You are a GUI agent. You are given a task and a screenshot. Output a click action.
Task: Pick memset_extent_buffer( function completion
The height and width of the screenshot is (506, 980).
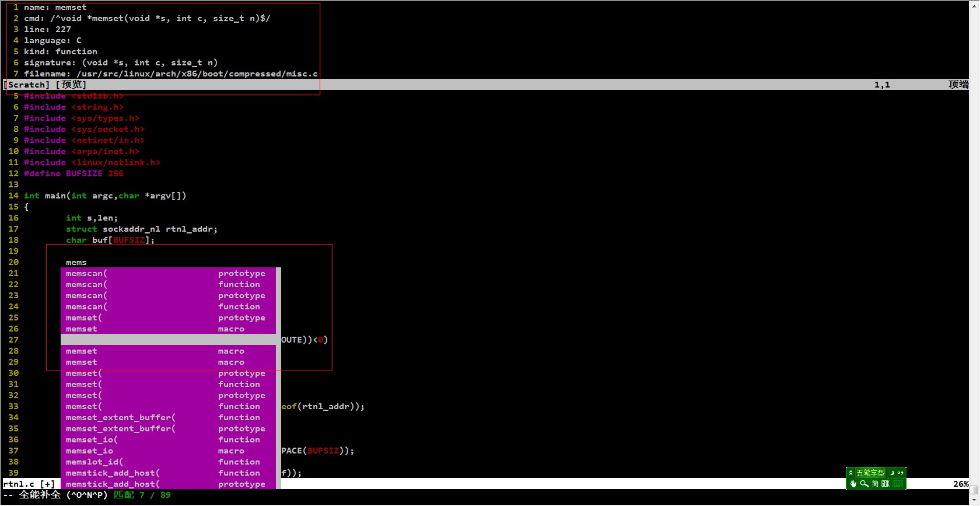168,417
